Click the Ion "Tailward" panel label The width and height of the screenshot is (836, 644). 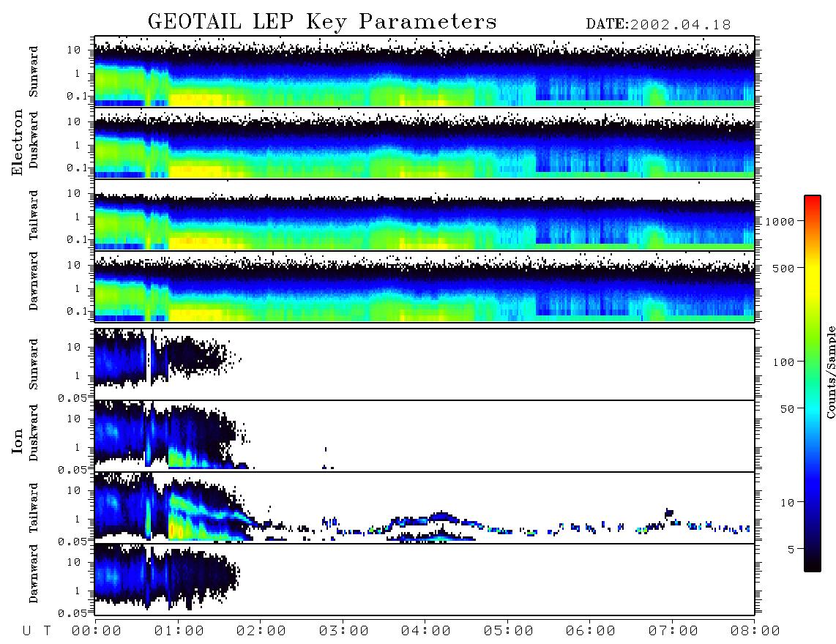click(x=34, y=508)
